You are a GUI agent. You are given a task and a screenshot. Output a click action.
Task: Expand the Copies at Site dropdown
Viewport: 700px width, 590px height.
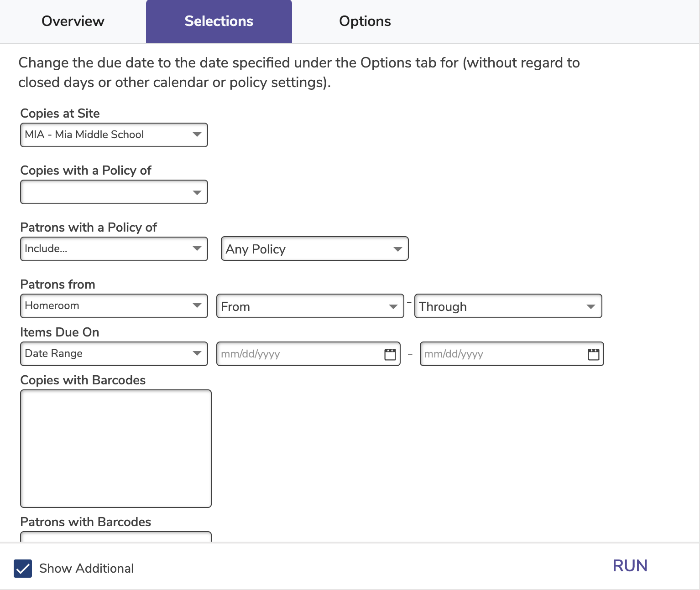coord(114,135)
